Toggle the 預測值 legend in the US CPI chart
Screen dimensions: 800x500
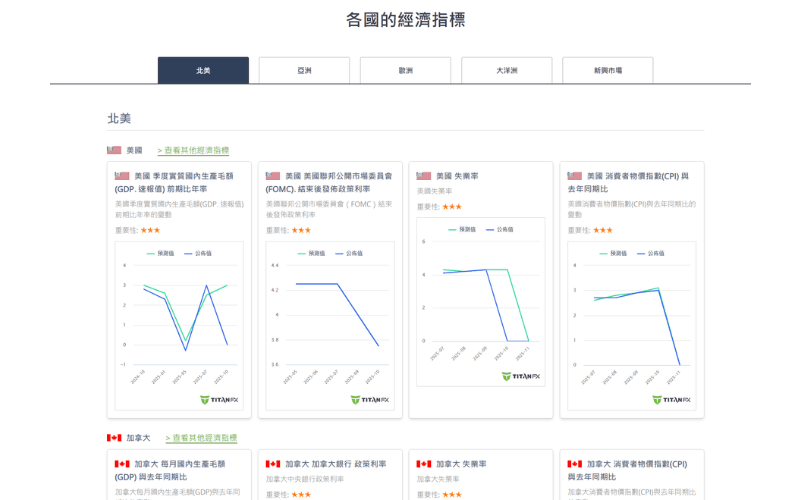coord(619,253)
